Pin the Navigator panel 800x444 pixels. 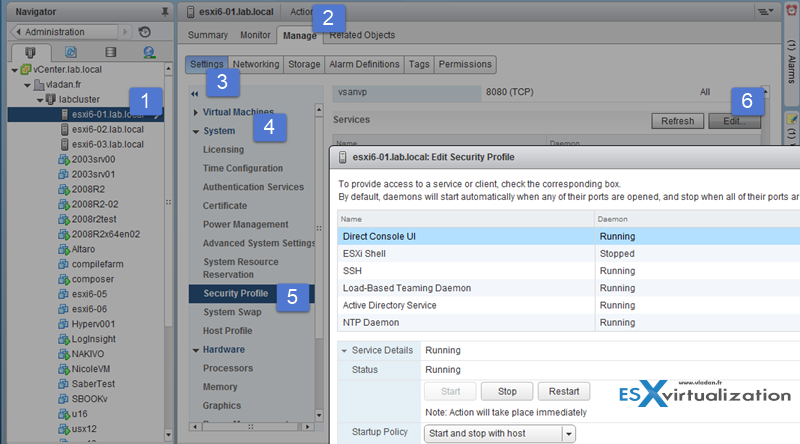coord(165,12)
